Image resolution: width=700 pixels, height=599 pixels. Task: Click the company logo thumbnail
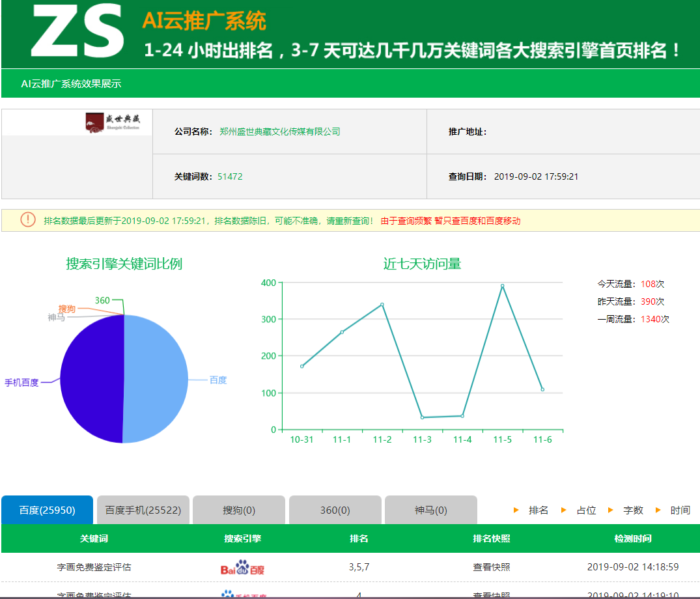click(x=113, y=123)
